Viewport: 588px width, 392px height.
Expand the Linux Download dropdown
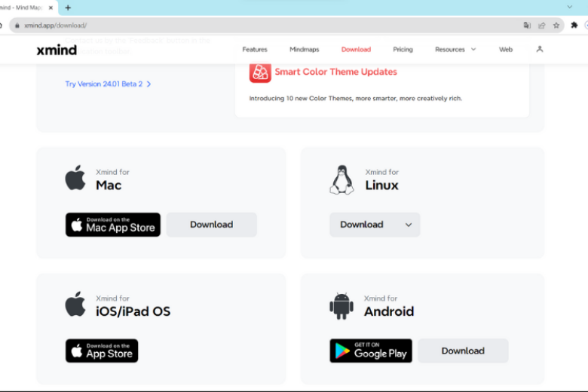pos(375,225)
